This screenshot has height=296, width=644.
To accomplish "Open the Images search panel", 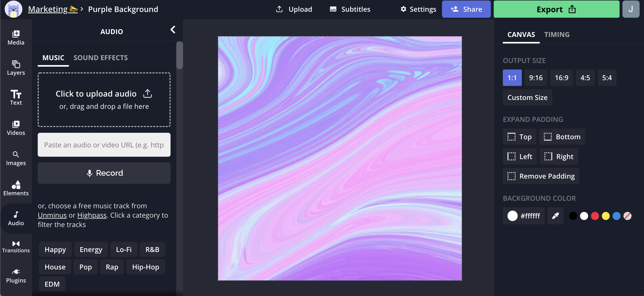I will coord(16,158).
